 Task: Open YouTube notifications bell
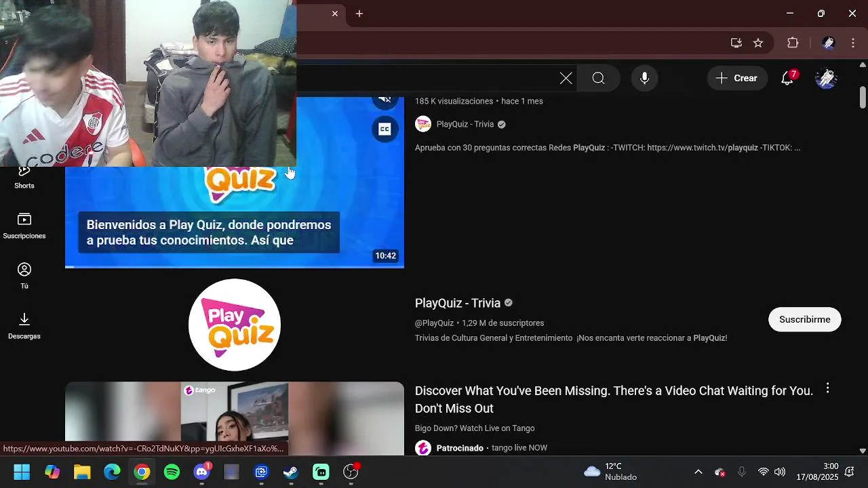[788, 78]
